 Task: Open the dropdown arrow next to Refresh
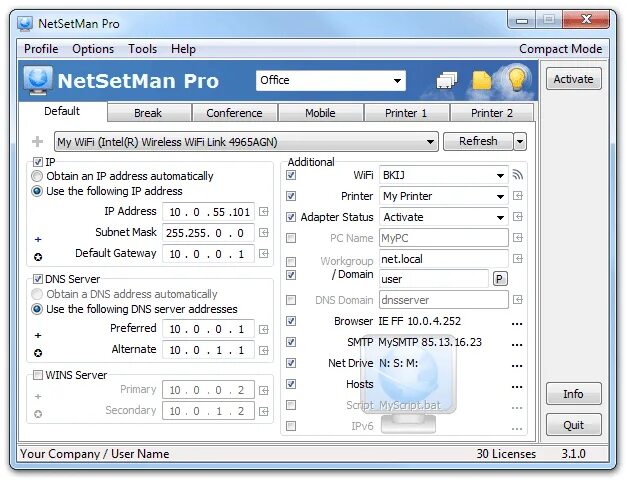(x=520, y=142)
